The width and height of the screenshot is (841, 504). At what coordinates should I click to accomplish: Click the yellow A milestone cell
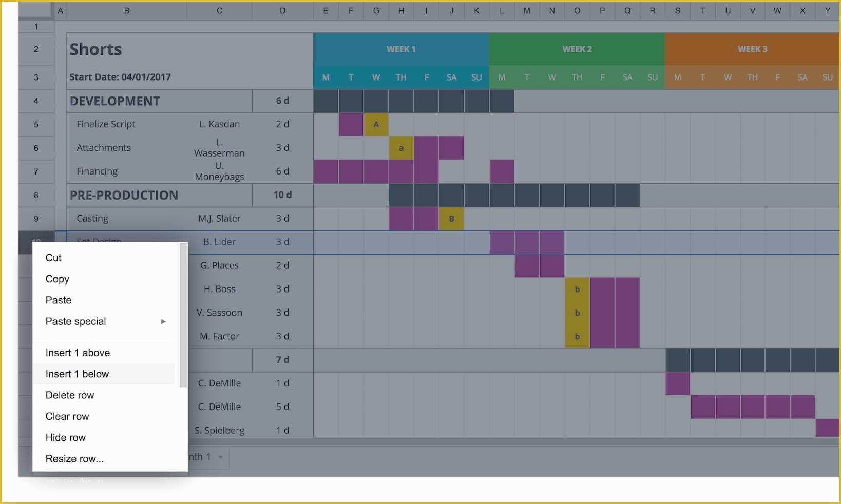(x=376, y=125)
